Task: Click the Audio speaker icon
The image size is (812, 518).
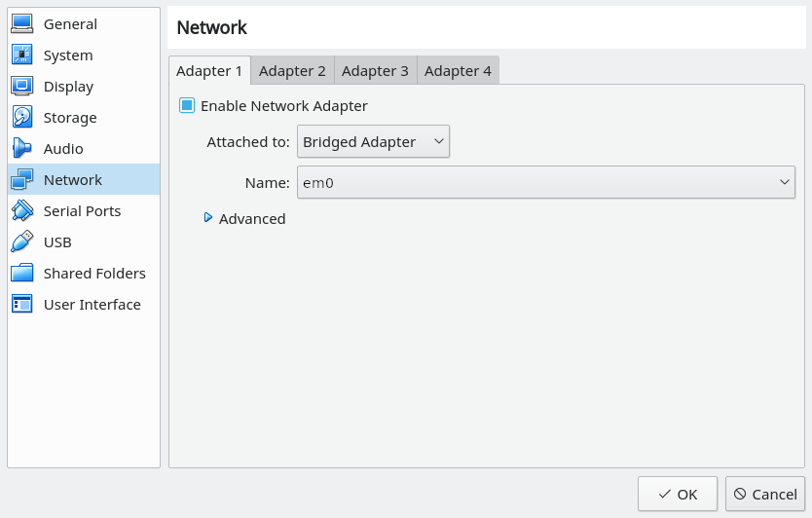Action: (22, 148)
